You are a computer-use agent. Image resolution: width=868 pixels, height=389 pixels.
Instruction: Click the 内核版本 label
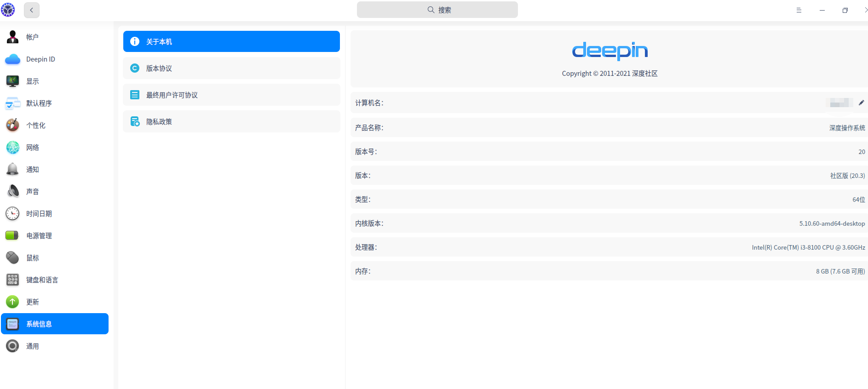(369, 223)
